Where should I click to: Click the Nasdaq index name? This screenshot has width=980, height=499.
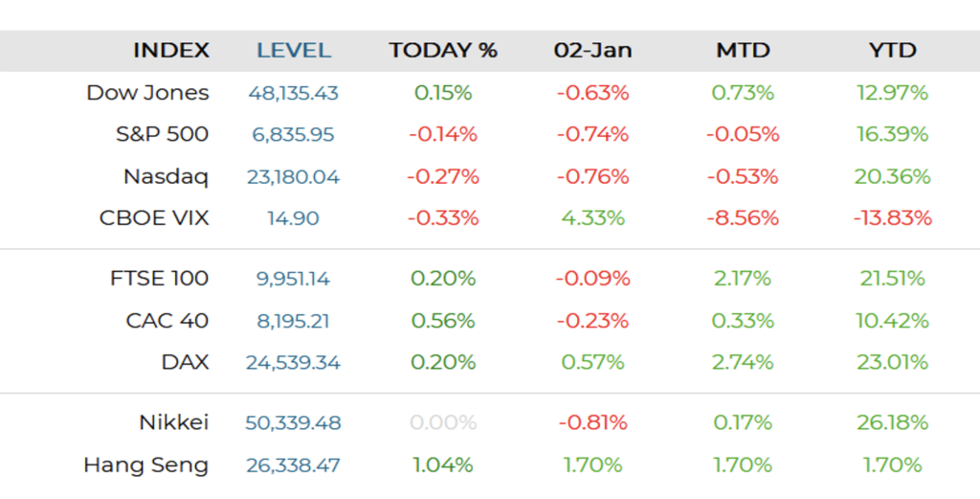coord(166,176)
